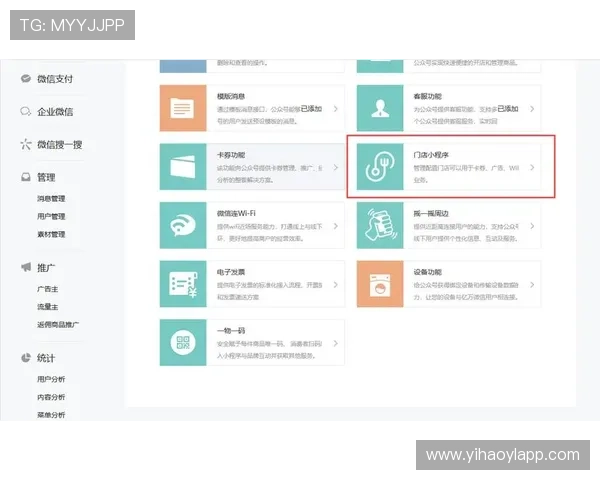Click the 微信支付 sidebar icon

coord(26,79)
